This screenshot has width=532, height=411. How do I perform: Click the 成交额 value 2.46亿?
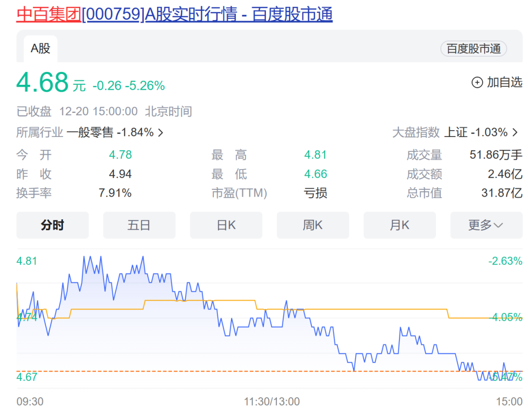[x=505, y=174]
